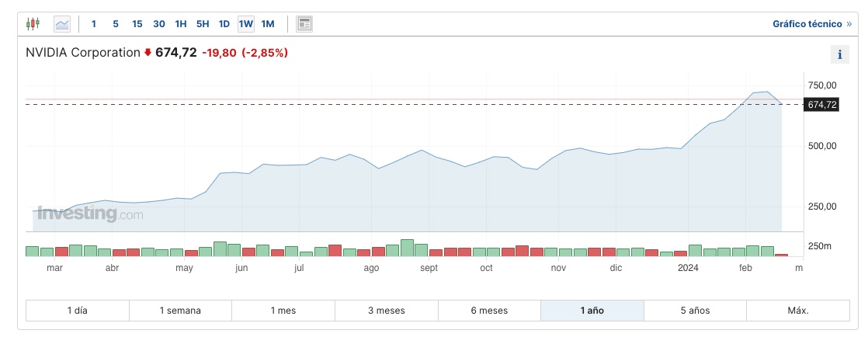Open Gráfico técnico link

pos(811,24)
